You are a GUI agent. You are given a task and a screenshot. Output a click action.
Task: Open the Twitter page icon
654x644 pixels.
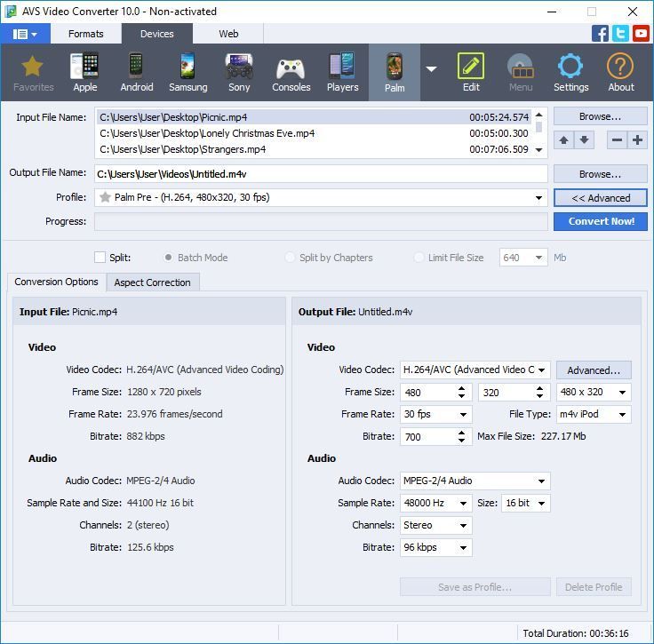coord(620,34)
